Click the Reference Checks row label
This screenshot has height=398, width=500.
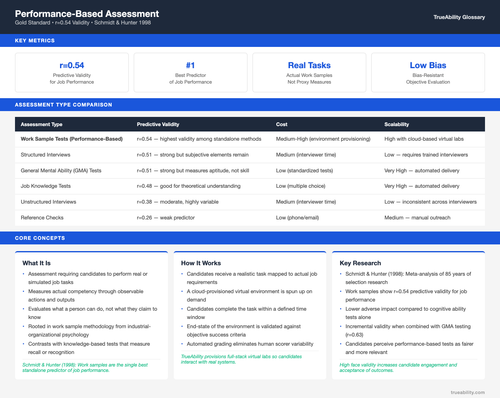(x=42, y=218)
